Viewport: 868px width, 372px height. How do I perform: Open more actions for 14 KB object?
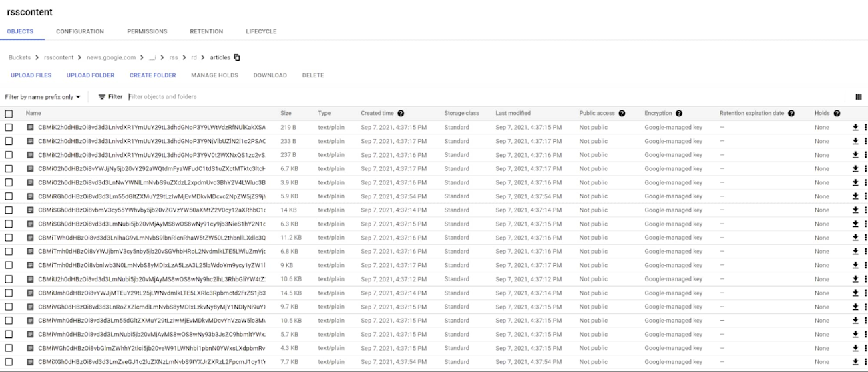pos(865,210)
